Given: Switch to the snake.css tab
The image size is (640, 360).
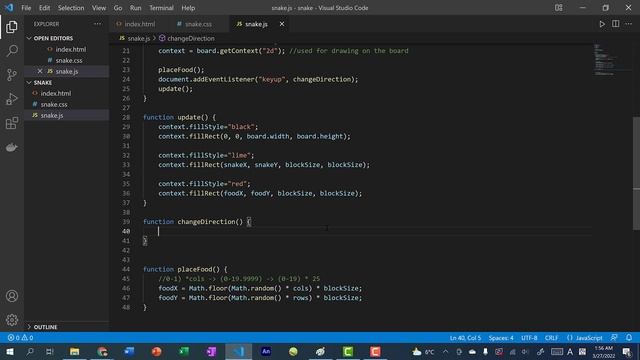Looking at the screenshot, I should (x=198, y=24).
